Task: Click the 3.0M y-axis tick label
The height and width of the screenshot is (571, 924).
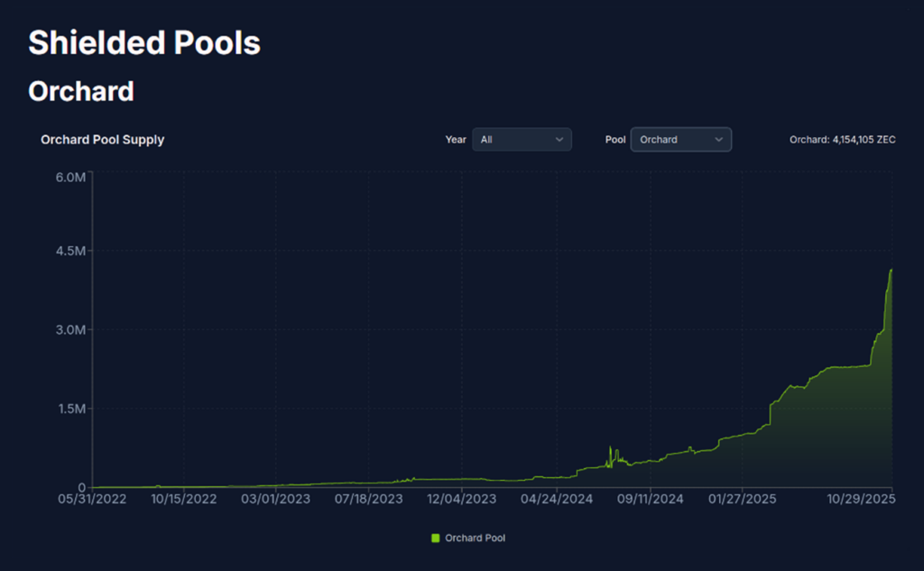Action: (x=72, y=330)
